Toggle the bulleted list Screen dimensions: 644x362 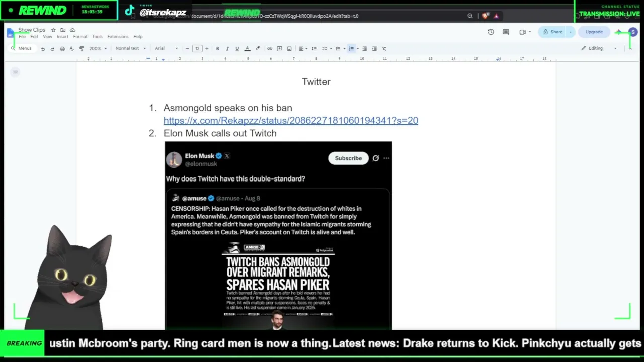(x=338, y=49)
